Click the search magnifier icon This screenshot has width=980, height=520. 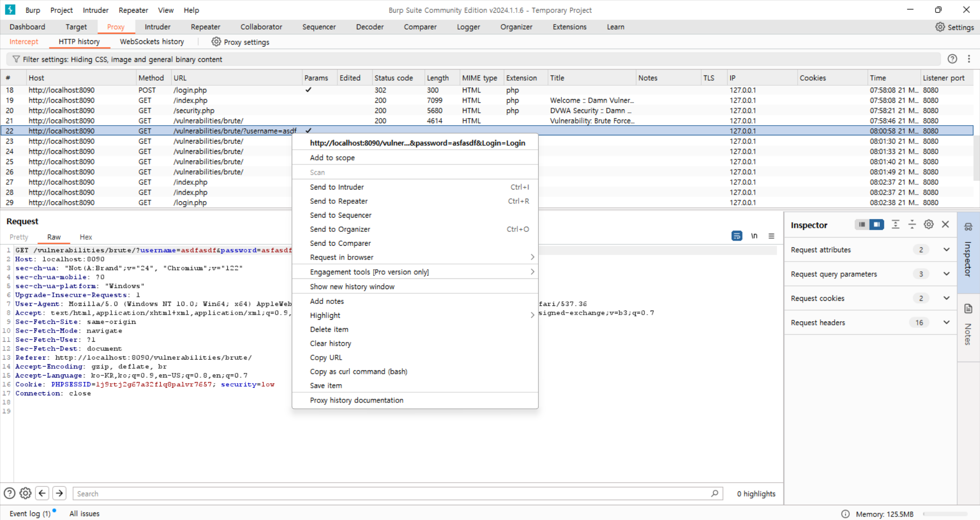714,493
